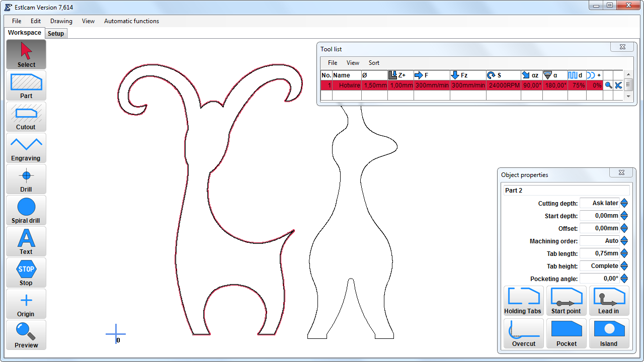The height and width of the screenshot is (362, 644).
Task: Click the origin crosshair marker
Action: pyautogui.click(x=116, y=334)
